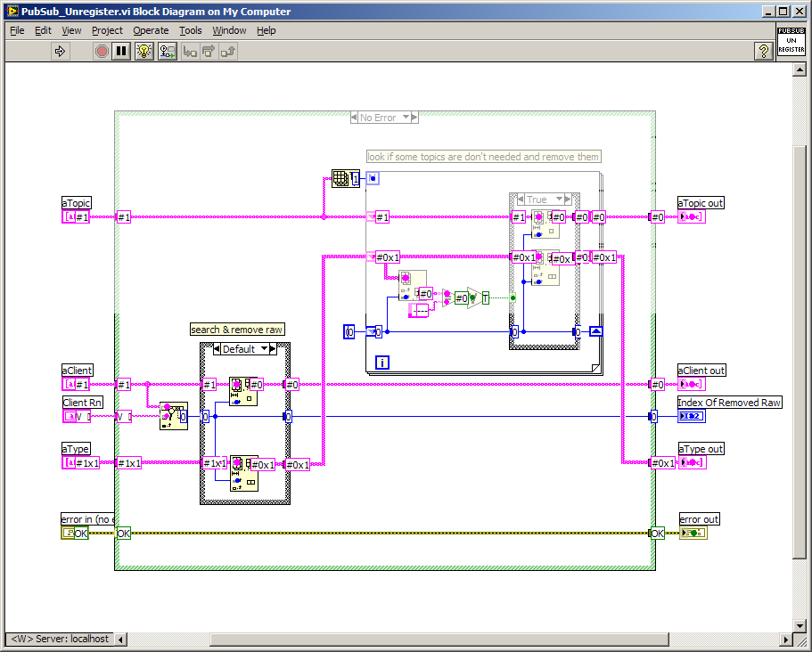This screenshot has width=812, height=652.
Task: Open the Tools menu
Action: coord(190,30)
